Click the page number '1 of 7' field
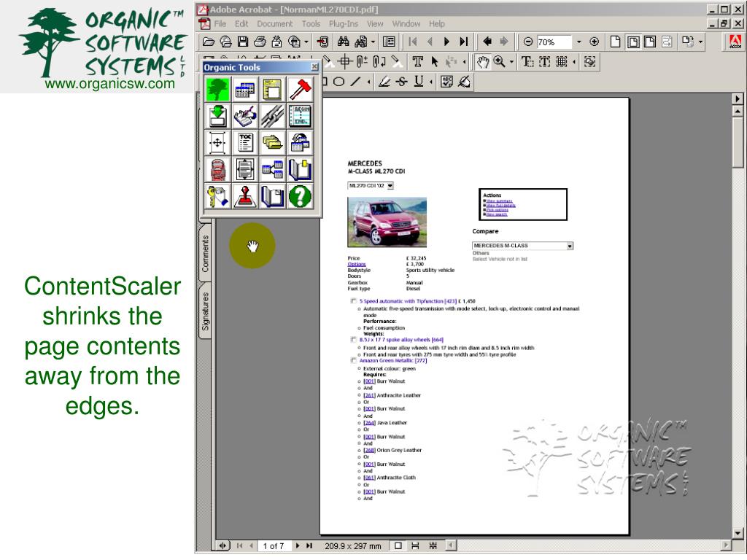Viewport: 747px width, 560px height. [x=274, y=545]
